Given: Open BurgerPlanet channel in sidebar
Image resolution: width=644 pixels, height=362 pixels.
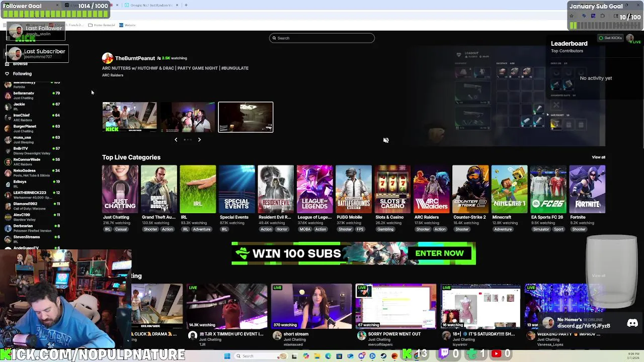Looking at the screenshot, I should pyautogui.click(x=33, y=129).
